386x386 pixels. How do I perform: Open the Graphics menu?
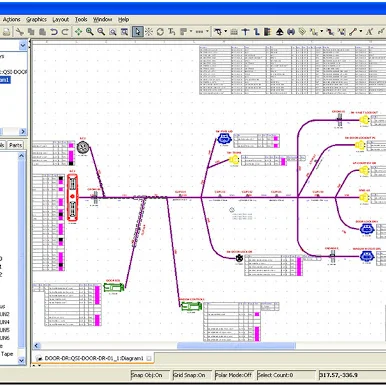click(36, 20)
